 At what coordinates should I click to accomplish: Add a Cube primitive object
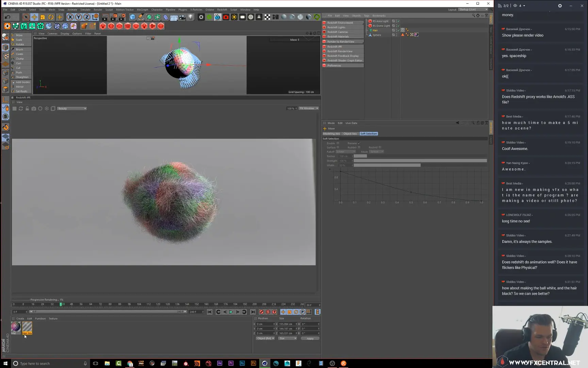click(x=132, y=17)
